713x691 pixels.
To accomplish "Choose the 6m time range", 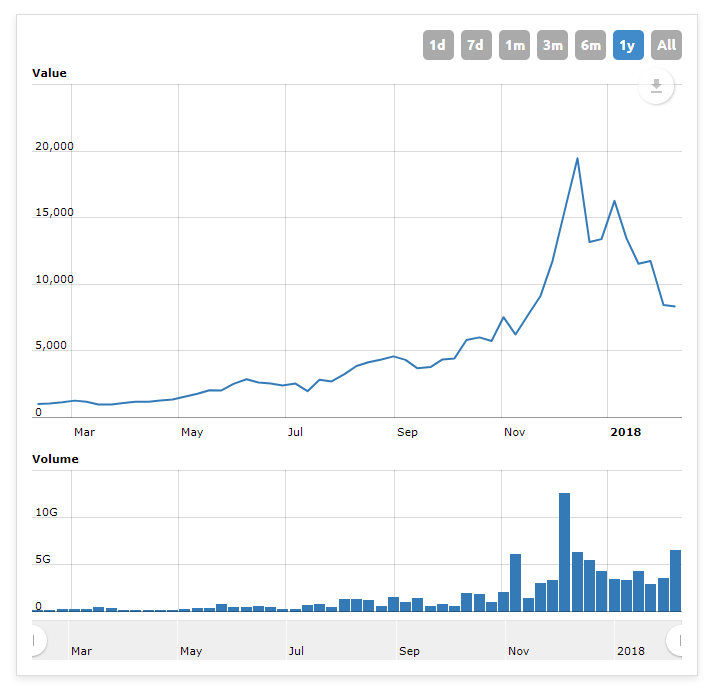I will pos(590,45).
